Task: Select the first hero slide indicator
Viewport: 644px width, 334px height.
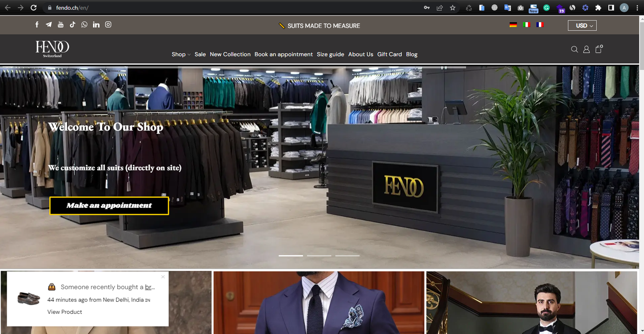Action: pyautogui.click(x=291, y=256)
